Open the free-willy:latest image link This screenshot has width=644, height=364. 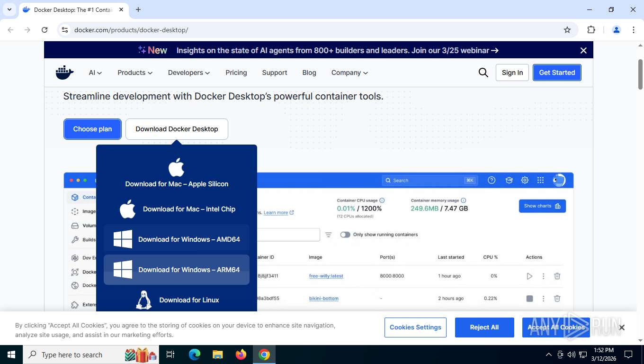(326, 276)
